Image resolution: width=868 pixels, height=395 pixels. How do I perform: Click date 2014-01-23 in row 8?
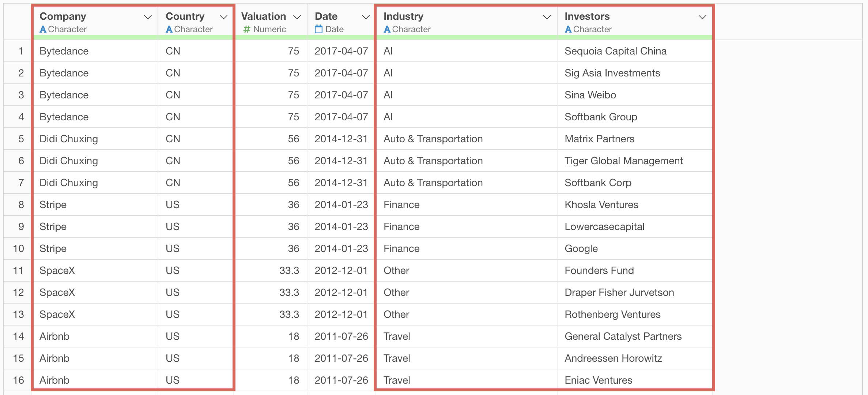(341, 205)
